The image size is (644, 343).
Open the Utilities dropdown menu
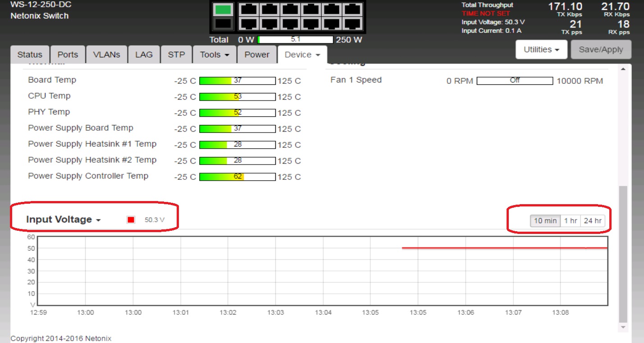click(541, 50)
